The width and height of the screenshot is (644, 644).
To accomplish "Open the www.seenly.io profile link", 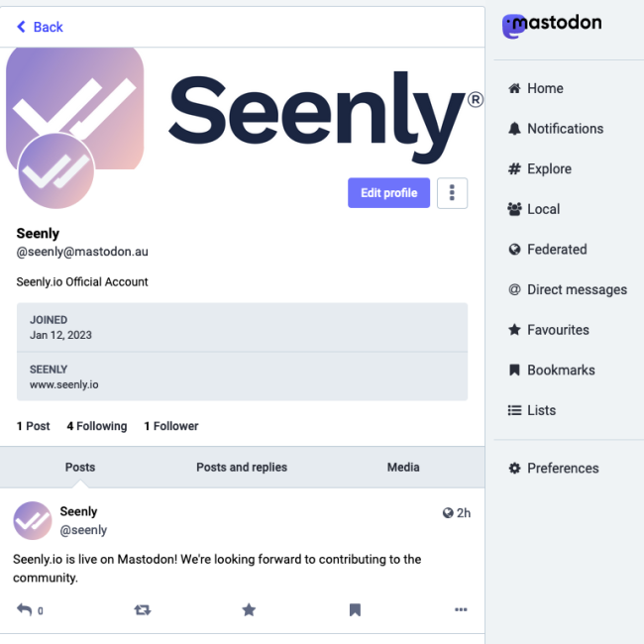I will (x=64, y=384).
